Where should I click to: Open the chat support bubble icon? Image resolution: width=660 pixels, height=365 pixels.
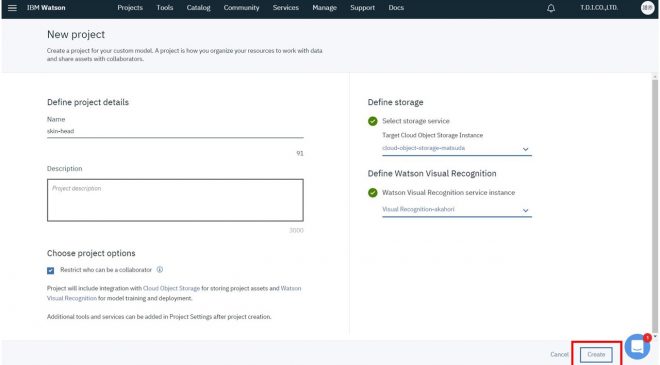click(x=637, y=346)
